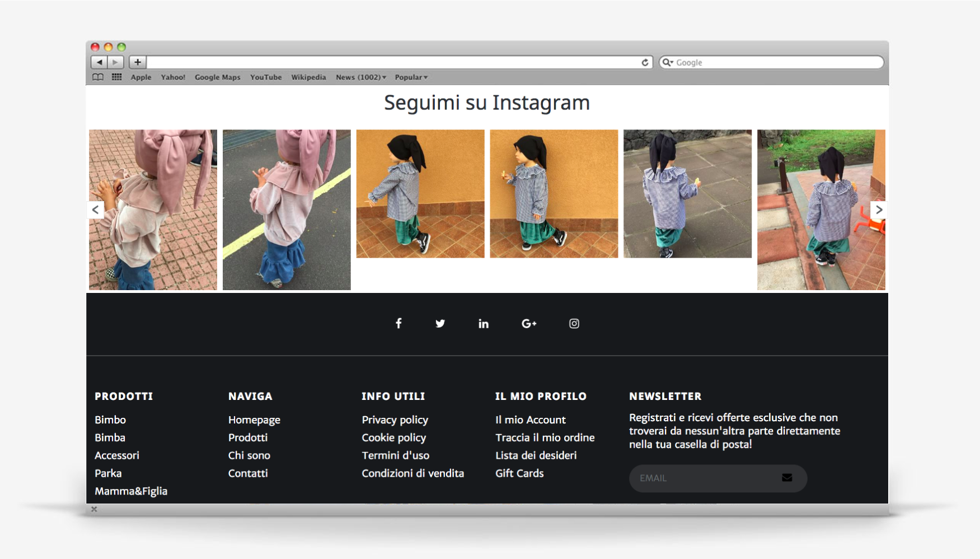Open the Bimba products link
Screen dimensions: 980x559
tap(110, 437)
